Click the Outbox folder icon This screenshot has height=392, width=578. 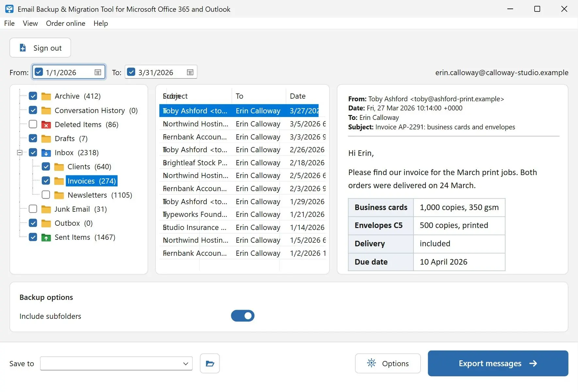(x=46, y=223)
